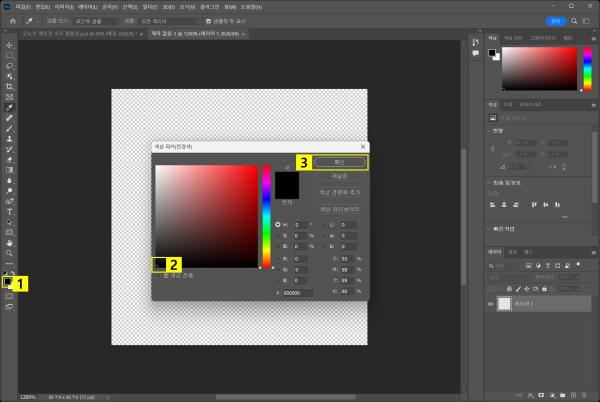Select the Crop tool
600x402 pixels.
(x=9, y=86)
